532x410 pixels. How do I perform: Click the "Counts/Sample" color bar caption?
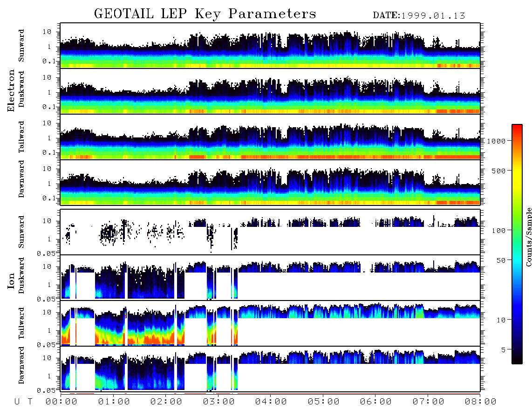point(528,237)
